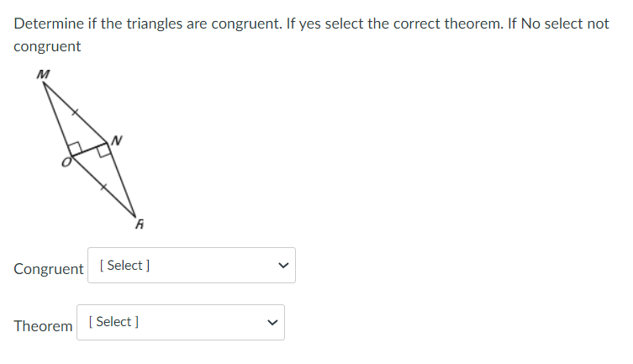633x364 pixels.
Task: Click the short segment ON in the diagram
Action: 90,150
